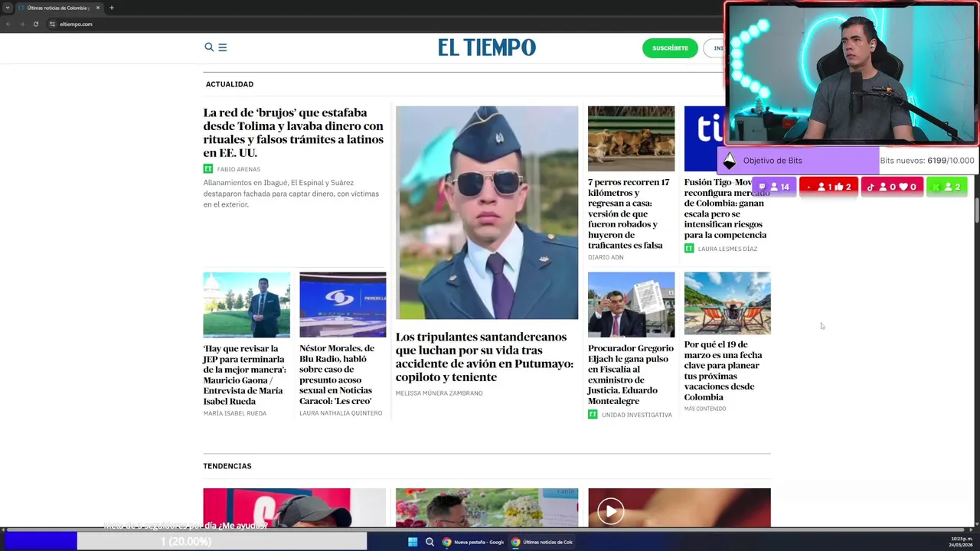Open the 'Hay que revisar la JEP' headline
Viewport: 980px width, 551px height.
[x=244, y=375]
